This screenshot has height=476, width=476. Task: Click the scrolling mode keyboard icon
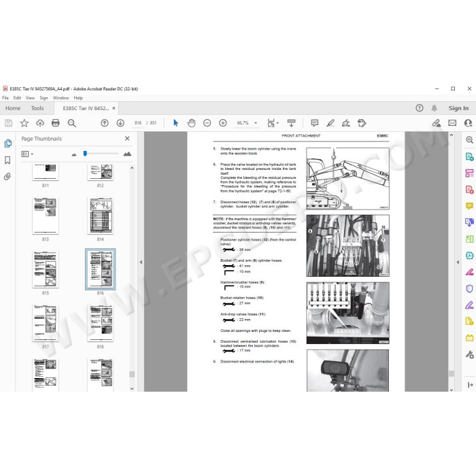coord(292,123)
